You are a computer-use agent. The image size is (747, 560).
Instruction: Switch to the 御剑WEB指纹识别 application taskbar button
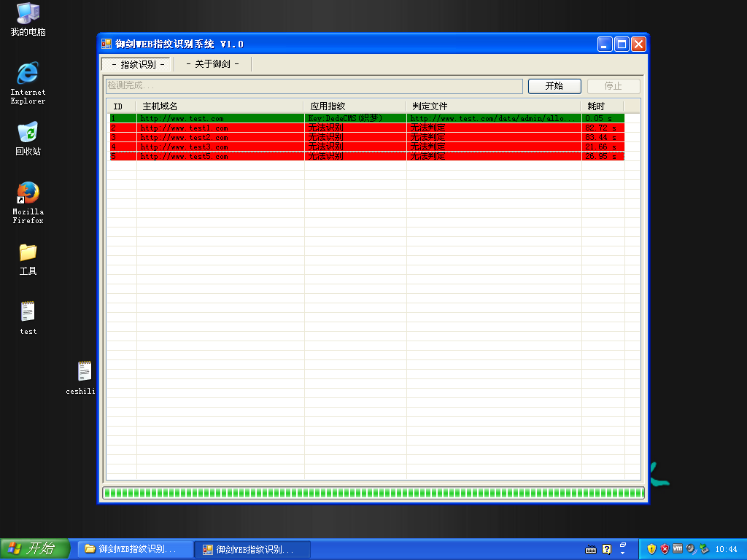click(253, 550)
